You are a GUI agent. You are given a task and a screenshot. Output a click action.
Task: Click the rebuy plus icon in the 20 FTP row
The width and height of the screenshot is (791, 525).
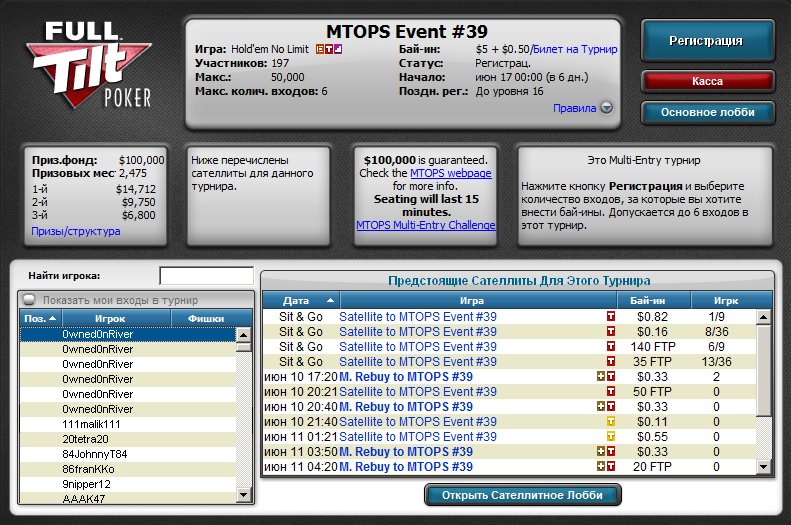click(601, 466)
